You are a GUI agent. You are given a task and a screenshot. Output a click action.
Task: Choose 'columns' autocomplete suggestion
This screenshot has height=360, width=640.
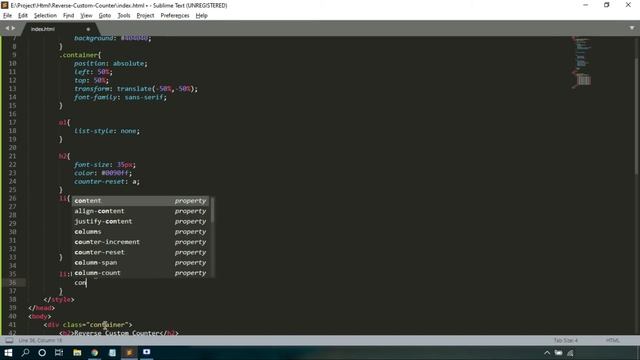pyautogui.click(x=140, y=231)
